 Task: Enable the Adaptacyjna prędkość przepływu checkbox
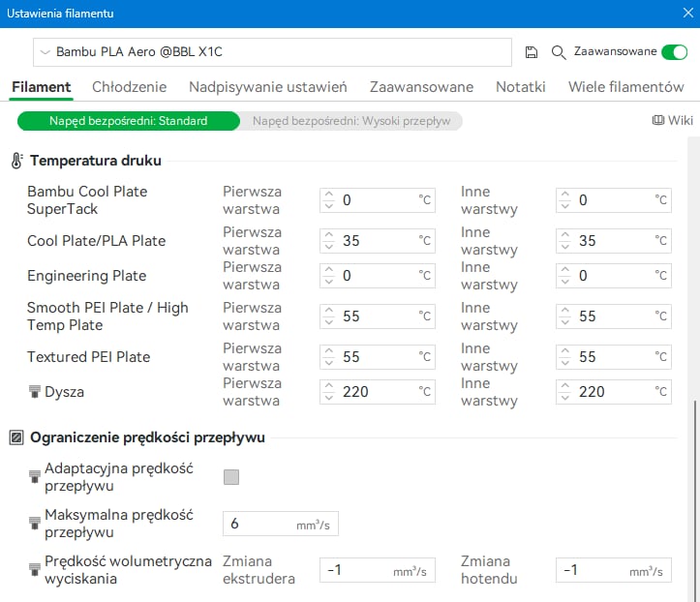(x=231, y=476)
